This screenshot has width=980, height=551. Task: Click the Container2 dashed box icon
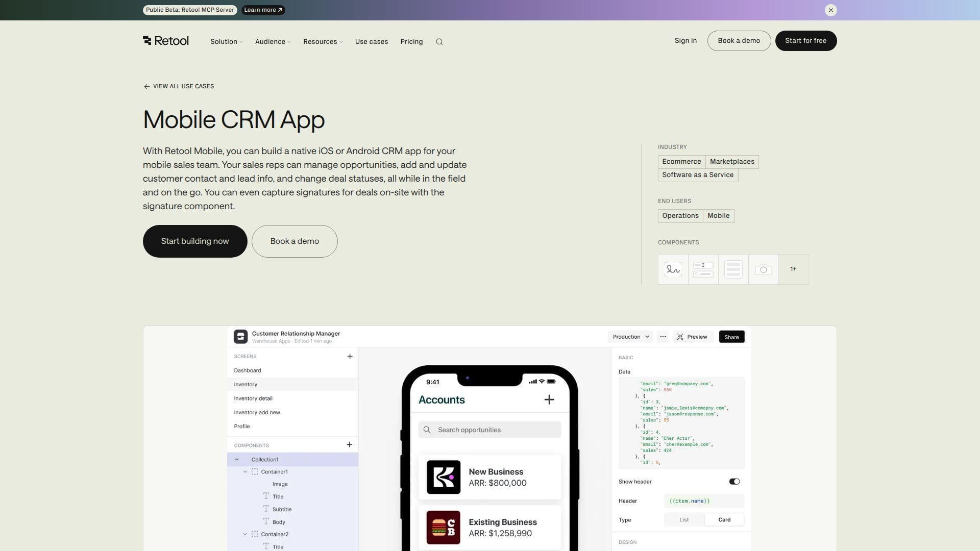click(x=255, y=534)
